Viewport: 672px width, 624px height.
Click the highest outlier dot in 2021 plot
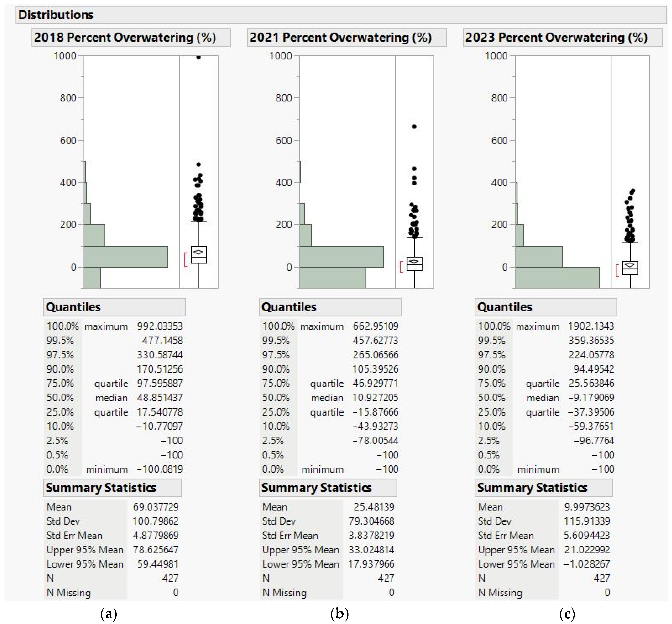[414, 127]
